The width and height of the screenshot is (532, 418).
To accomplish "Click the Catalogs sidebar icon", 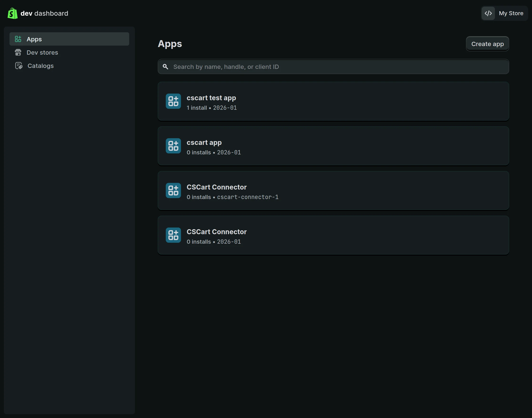I will click(19, 66).
